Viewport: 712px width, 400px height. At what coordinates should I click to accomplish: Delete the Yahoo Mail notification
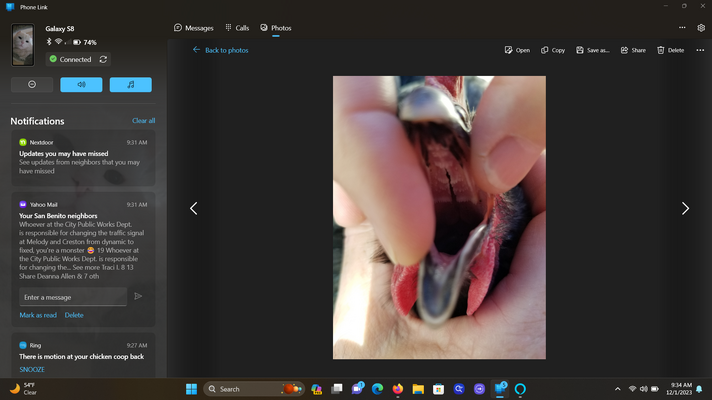74,315
